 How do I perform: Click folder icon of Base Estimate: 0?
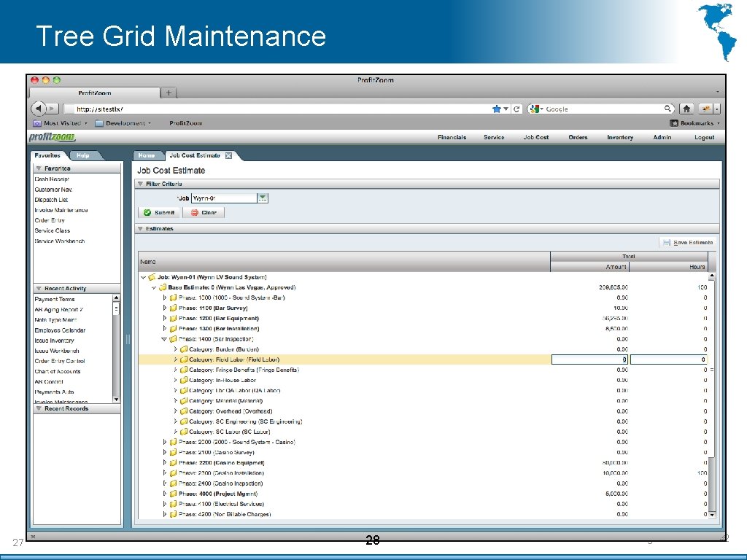pyautogui.click(x=163, y=287)
